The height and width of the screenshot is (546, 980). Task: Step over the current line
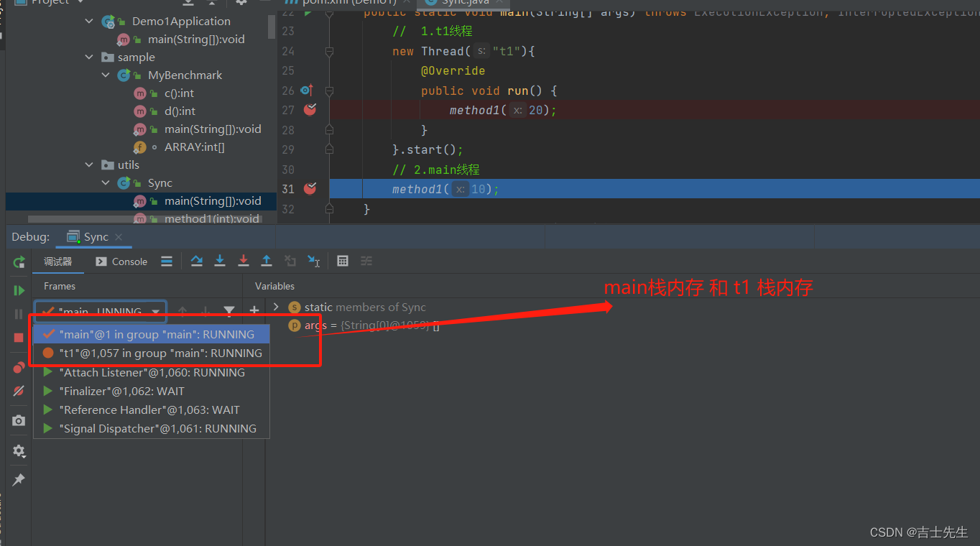(196, 262)
